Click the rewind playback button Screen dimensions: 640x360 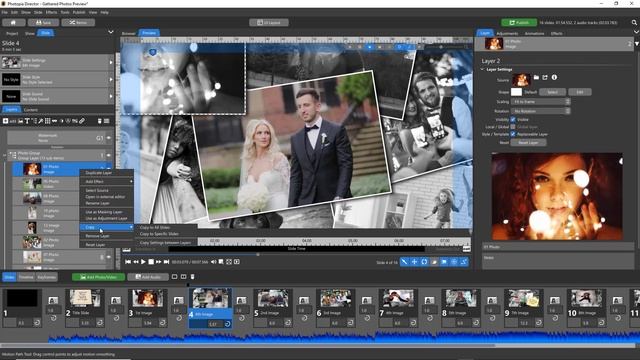[x=136, y=262]
